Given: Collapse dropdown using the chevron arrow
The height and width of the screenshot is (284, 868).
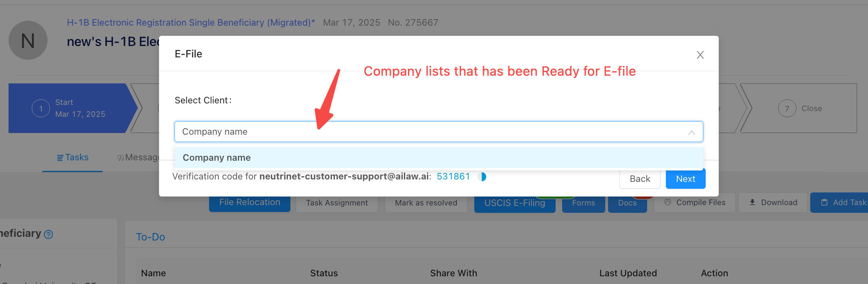Looking at the screenshot, I should [x=691, y=133].
